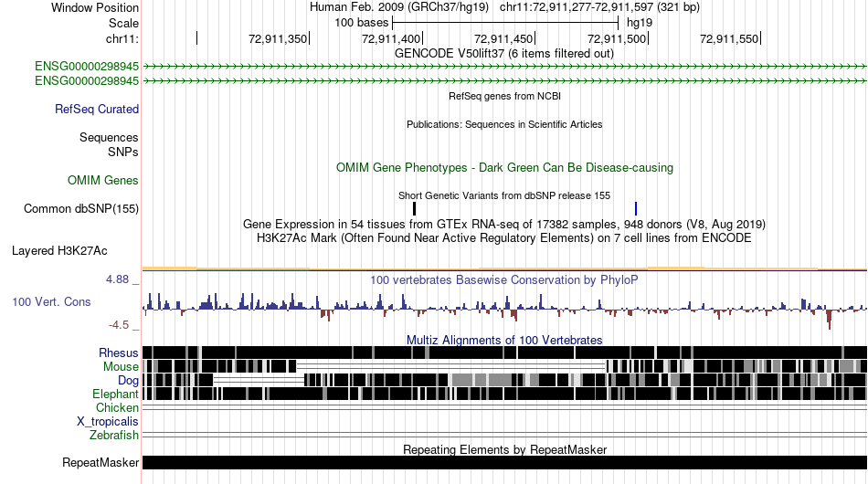Select the Rhesus alignment row label

pos(119,352)
